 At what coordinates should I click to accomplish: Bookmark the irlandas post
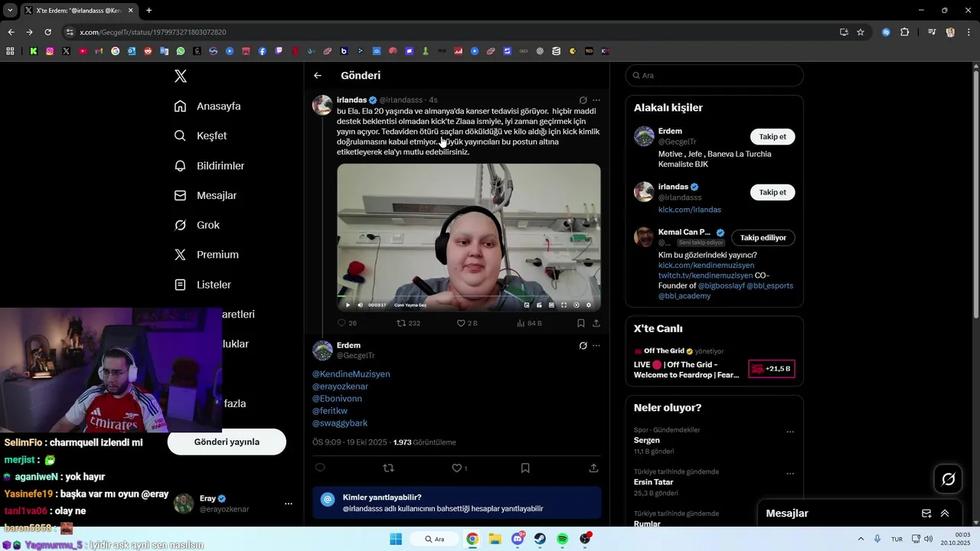[581, 323]
